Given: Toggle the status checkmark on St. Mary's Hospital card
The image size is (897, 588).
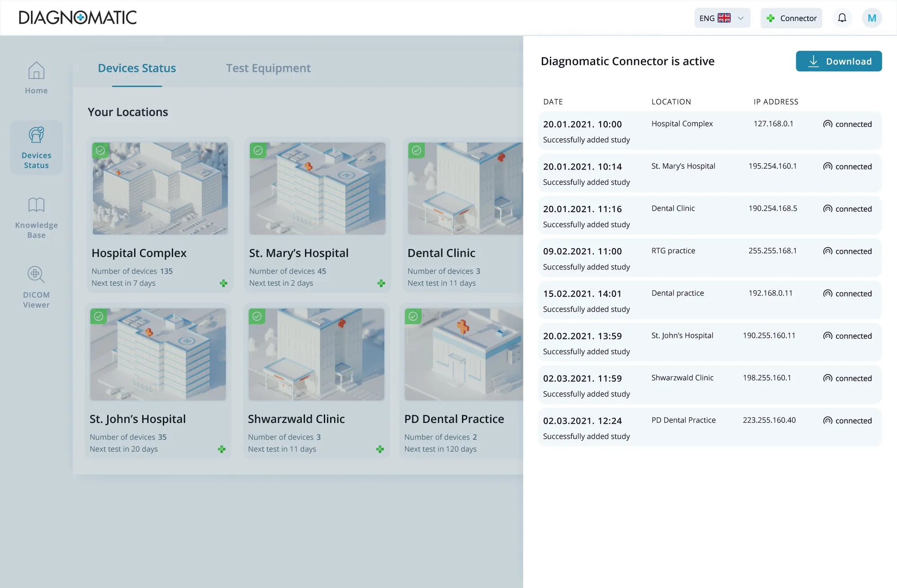Looking at the screenshot, I should pos(259,151).
